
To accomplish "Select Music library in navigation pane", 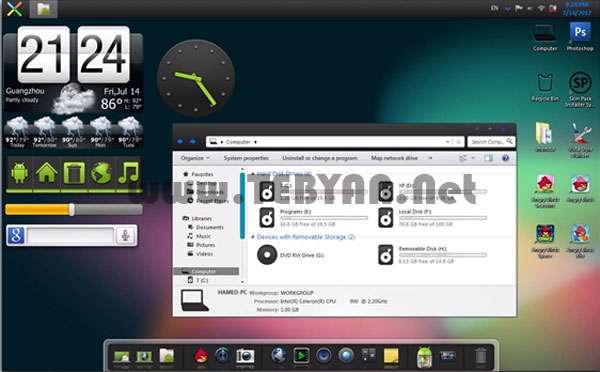I will pos(199,236).
